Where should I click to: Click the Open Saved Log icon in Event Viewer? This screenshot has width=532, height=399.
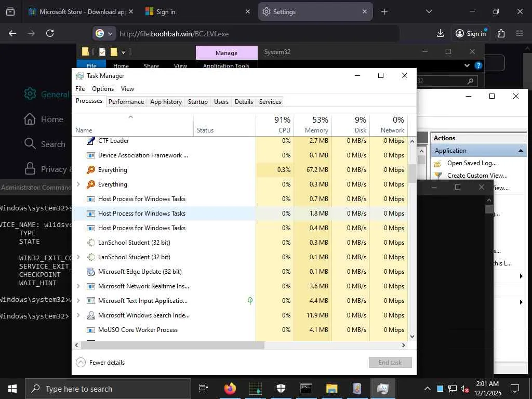click(x=437, y=164)
